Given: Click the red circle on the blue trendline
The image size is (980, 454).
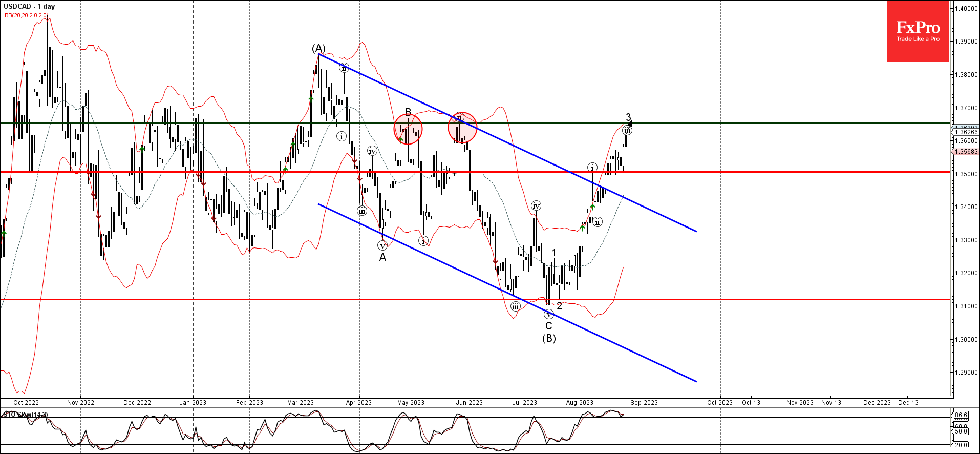Looking at the screenshot, I should [462, 127].
